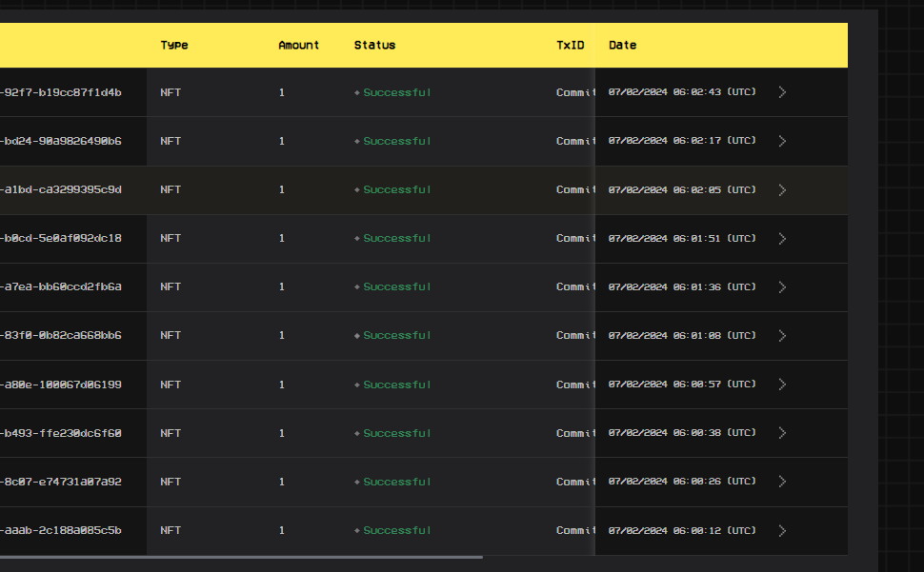Open details chevron for 06:00:57 row
This screenshot has width=924, height=572.
(x=782, y=385)
